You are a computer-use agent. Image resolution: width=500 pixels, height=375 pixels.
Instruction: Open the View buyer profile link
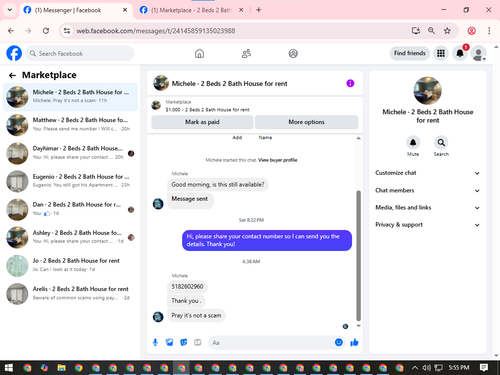(277, 160)
